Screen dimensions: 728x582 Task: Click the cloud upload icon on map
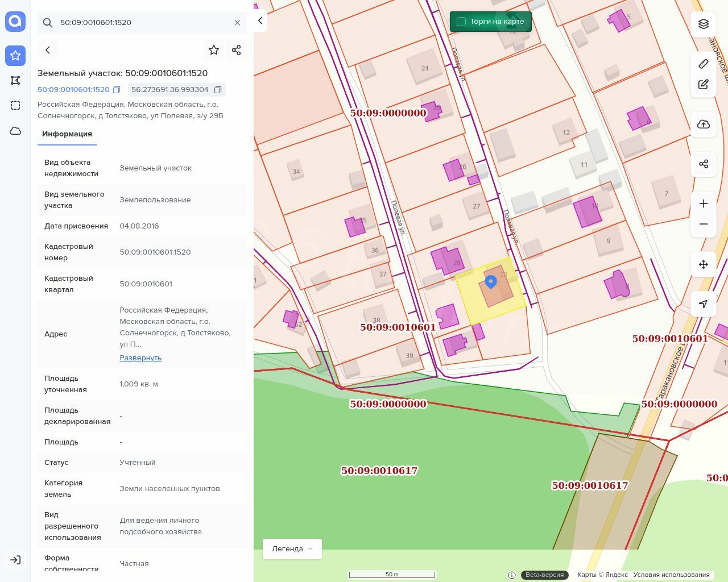click(x=704, y=124)
